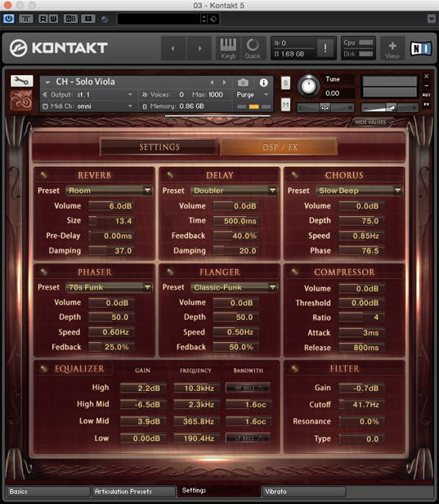
Task: Toggle the Flanger effect on/off
Action: 170,272
